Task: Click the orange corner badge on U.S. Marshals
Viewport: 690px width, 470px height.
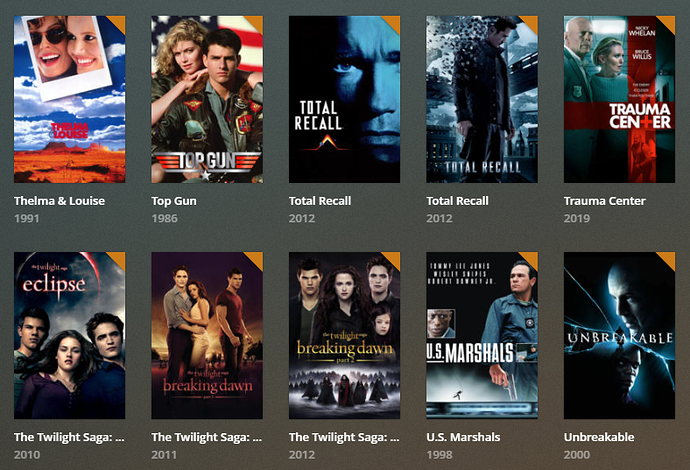Action: (x=532, y=258)
